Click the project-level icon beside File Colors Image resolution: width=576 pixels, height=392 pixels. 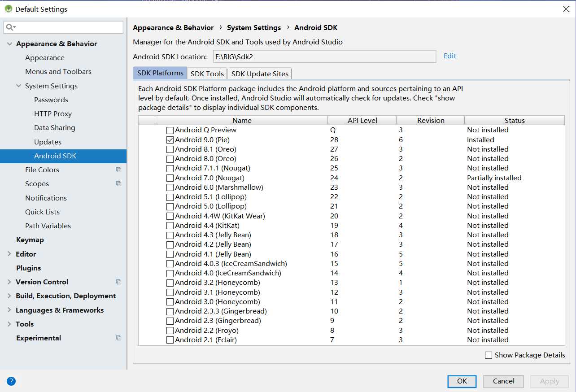(x=118, y=170)
